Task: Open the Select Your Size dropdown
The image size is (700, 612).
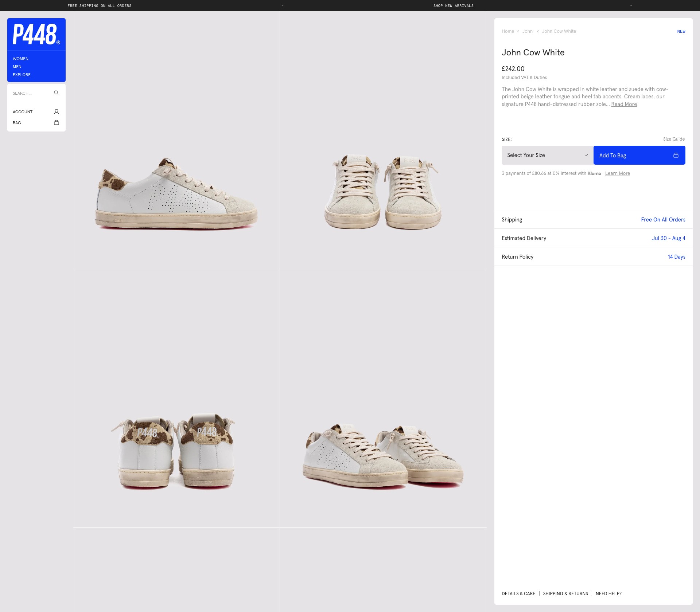Action: coord(548,155)
